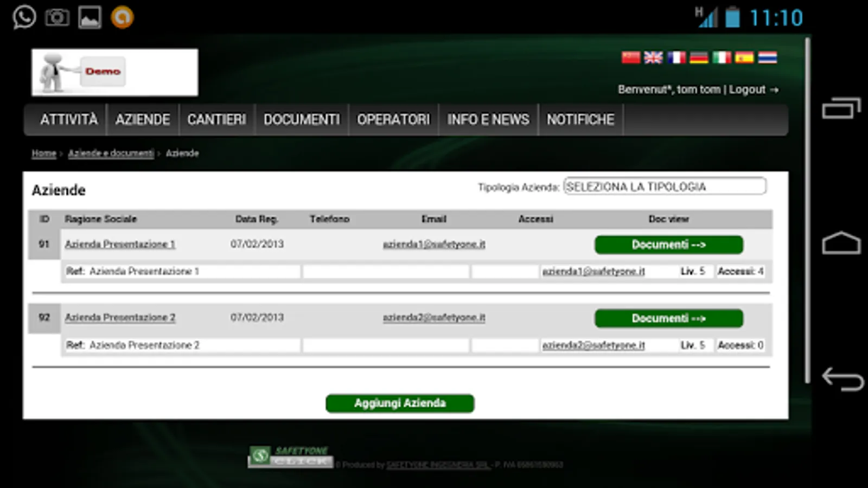Viewport: 868px width, 488px height.
Task: Open the Azienda Presentazione 2 link
Action: [x=120, y=318]
